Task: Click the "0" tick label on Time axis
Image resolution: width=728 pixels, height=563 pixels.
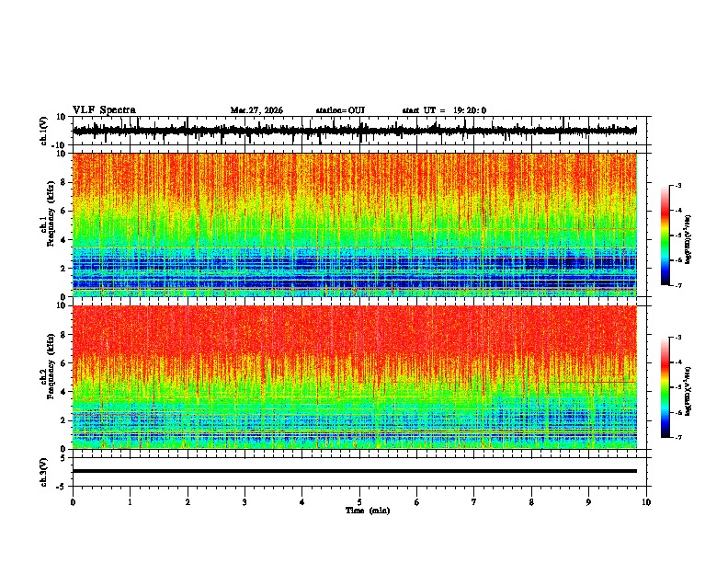Action: [x=73, y=502]
